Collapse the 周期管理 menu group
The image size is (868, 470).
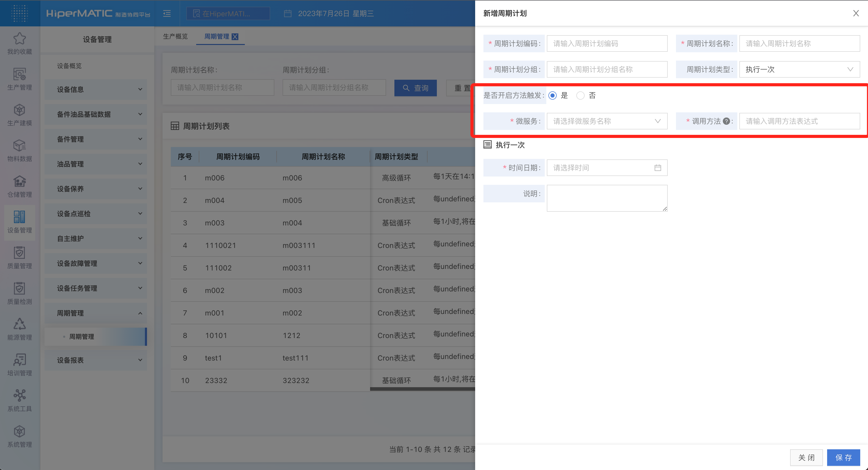[x=96, y=313]
